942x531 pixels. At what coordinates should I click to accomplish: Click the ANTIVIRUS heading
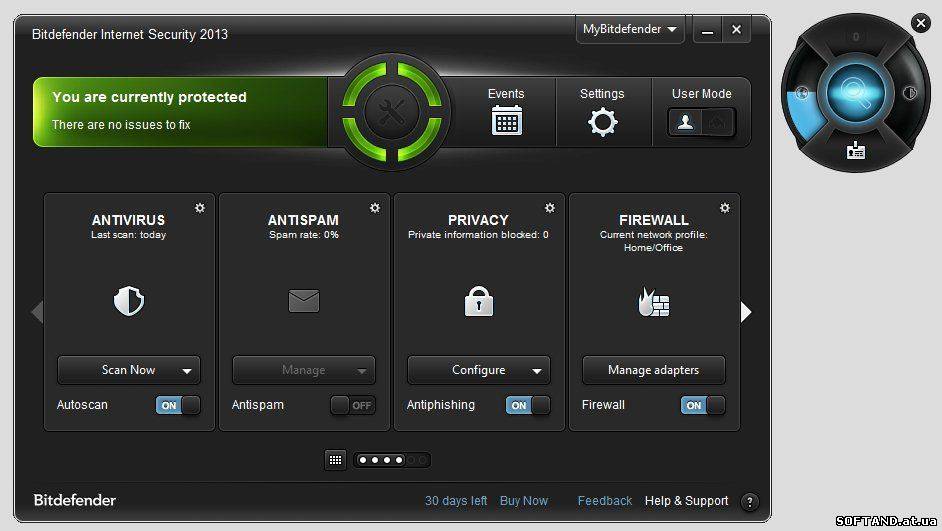(x=129, y=220)
